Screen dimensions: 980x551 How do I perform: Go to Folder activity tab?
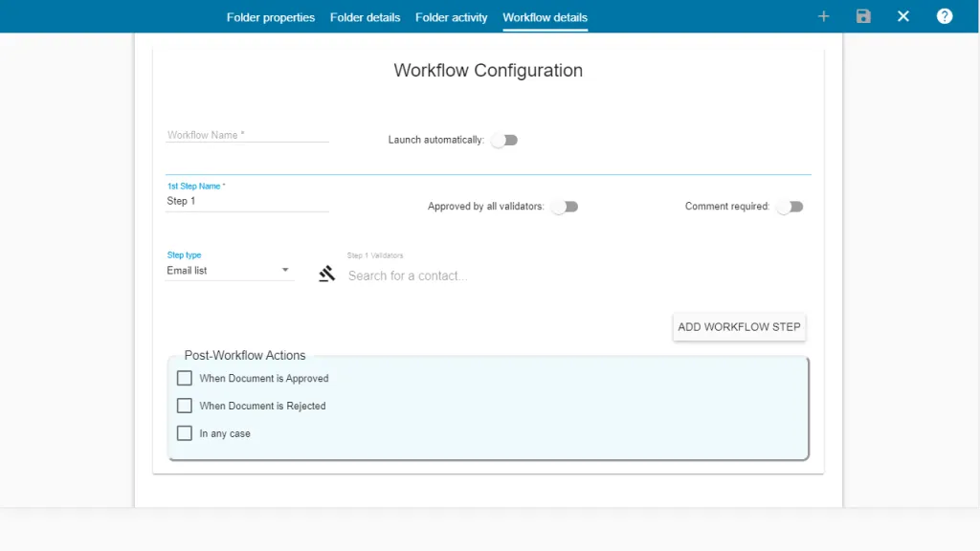coord(452,17)
